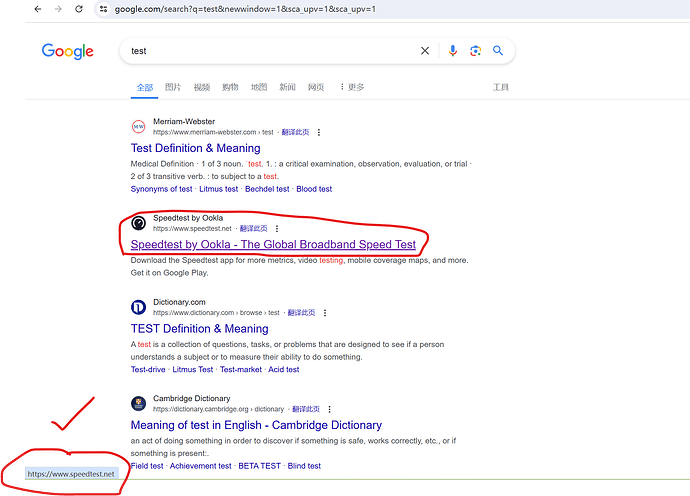Viewport: 690px width, 496px height.
Task: Translate the Cambridge Dictionary result page
Action: tap(306, 409)
